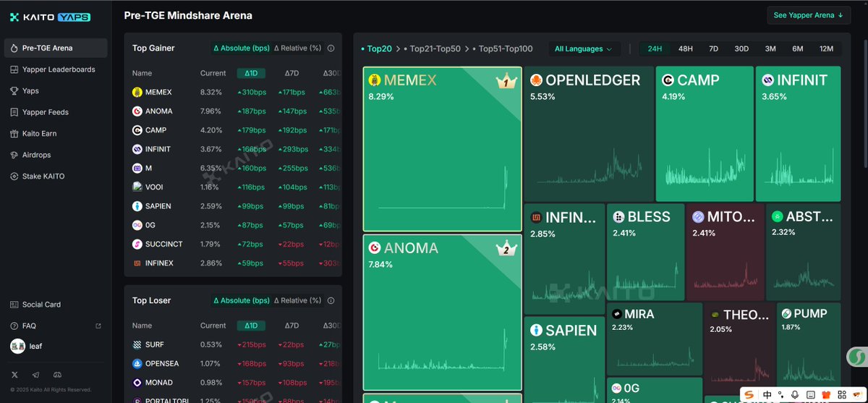Click INFINIT row icon in Top Gainer

pyautogui.click(x=137, y=149)
